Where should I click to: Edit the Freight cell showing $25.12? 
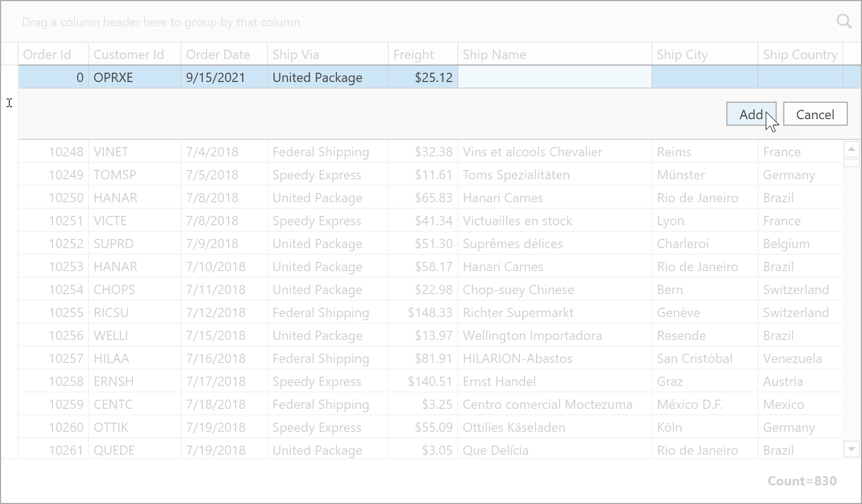click(x=423, y=78)
